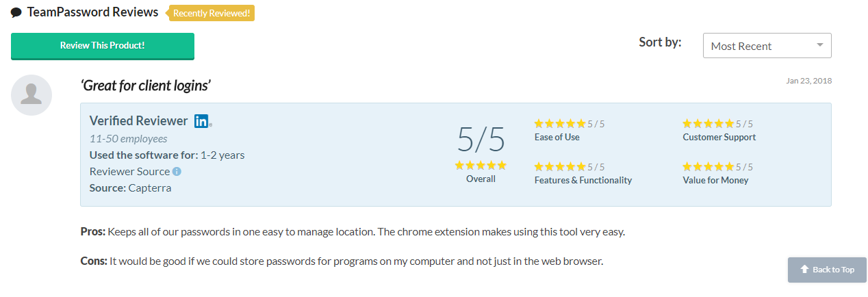Click the Verified Reviewer name
Viewport: 868px width, 297px height.
point(138,121)
